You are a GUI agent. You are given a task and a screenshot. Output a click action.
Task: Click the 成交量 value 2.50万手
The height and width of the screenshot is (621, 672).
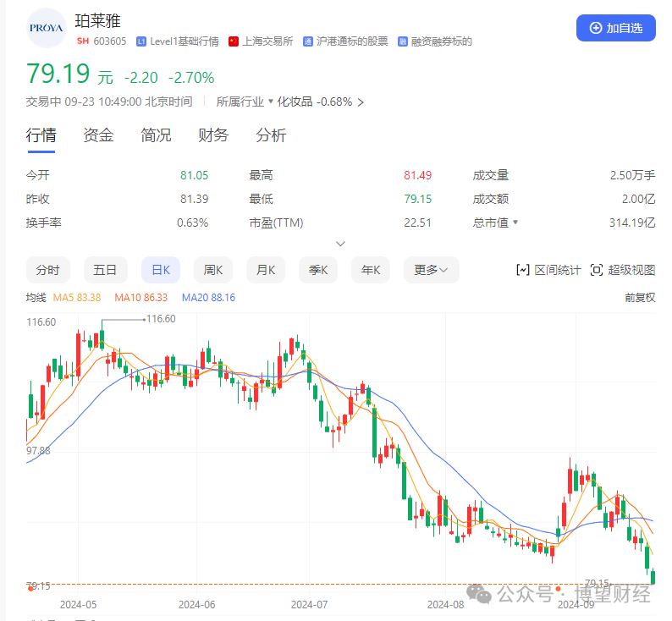click(x=632, y=175)
